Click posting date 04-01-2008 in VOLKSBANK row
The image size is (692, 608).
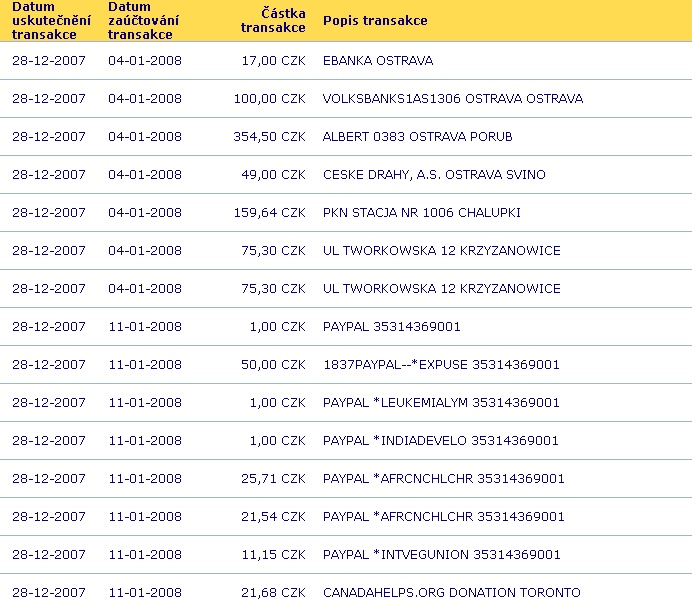coord(145,98)
